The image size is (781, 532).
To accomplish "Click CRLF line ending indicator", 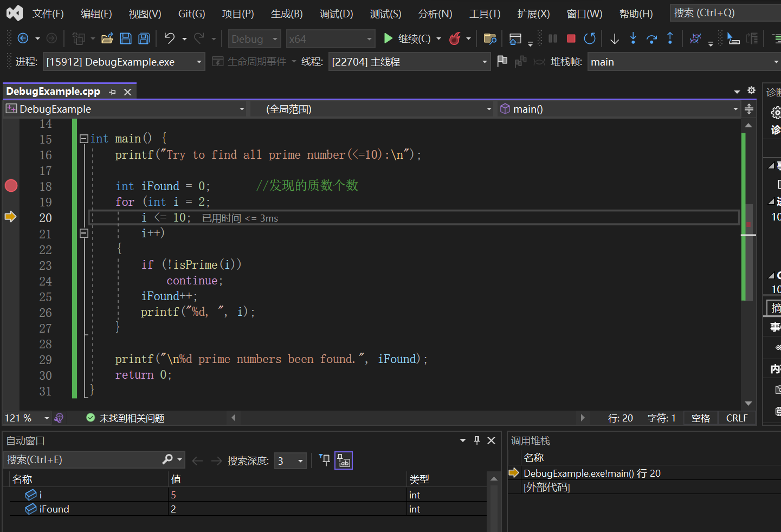I will [737, 418].
